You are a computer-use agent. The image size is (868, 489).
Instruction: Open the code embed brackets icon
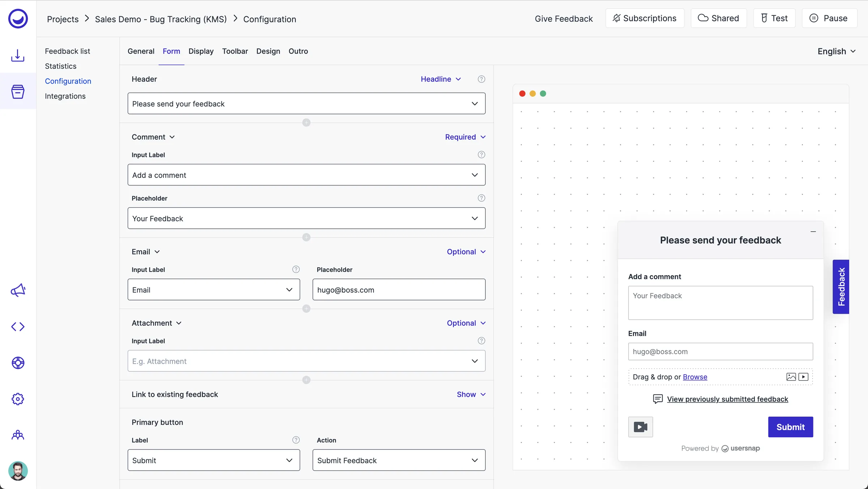coord(18,327)
